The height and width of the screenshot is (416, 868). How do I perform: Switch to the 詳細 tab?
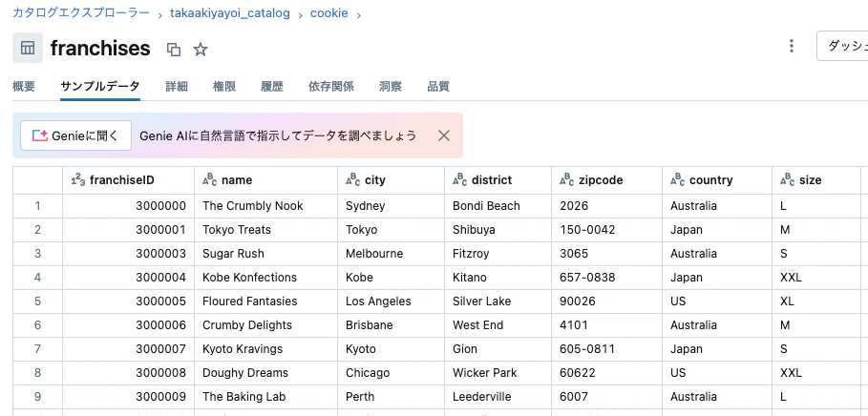[177, 86]
